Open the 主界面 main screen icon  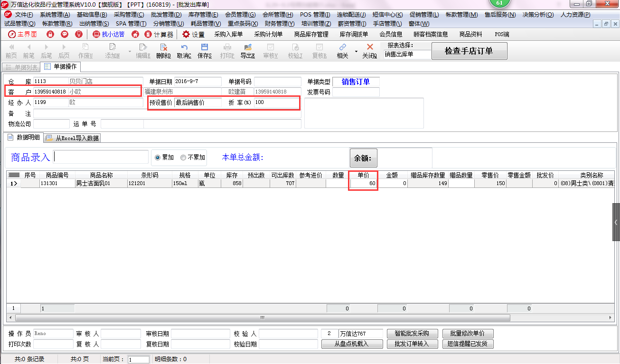[23, 34]
